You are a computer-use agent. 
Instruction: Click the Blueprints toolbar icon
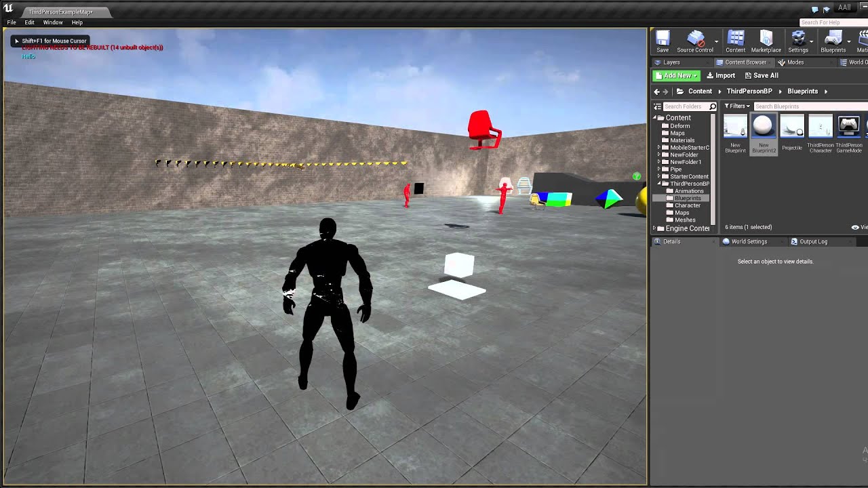[833, 41]
